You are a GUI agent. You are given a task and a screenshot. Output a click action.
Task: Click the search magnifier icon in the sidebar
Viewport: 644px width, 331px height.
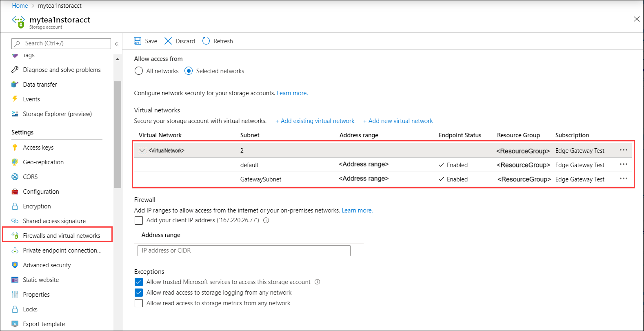pyautogui.click(x=17, y=43)
